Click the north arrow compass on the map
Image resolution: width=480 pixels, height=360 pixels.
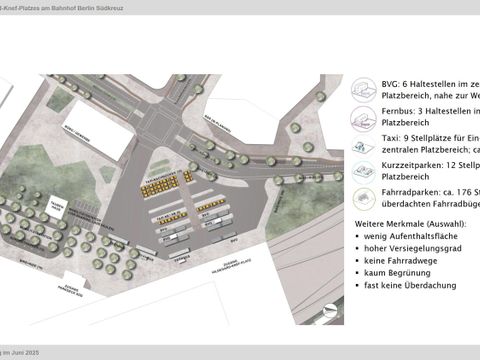pos(331,310)
